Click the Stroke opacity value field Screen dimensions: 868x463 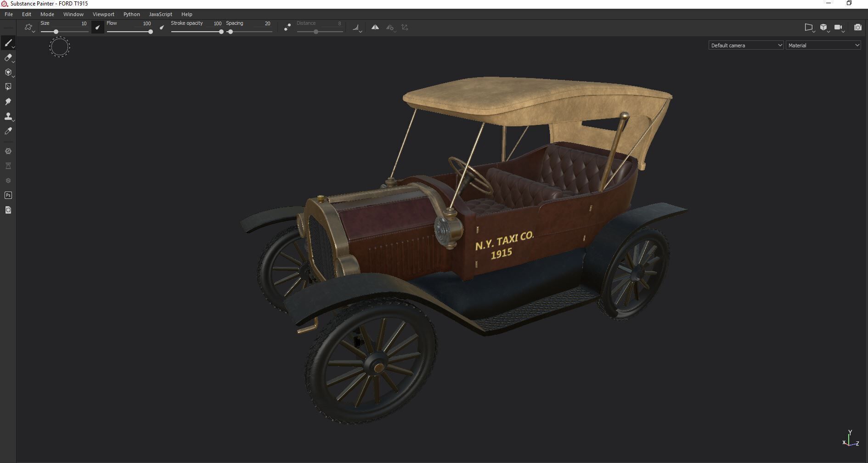(217, 23)
